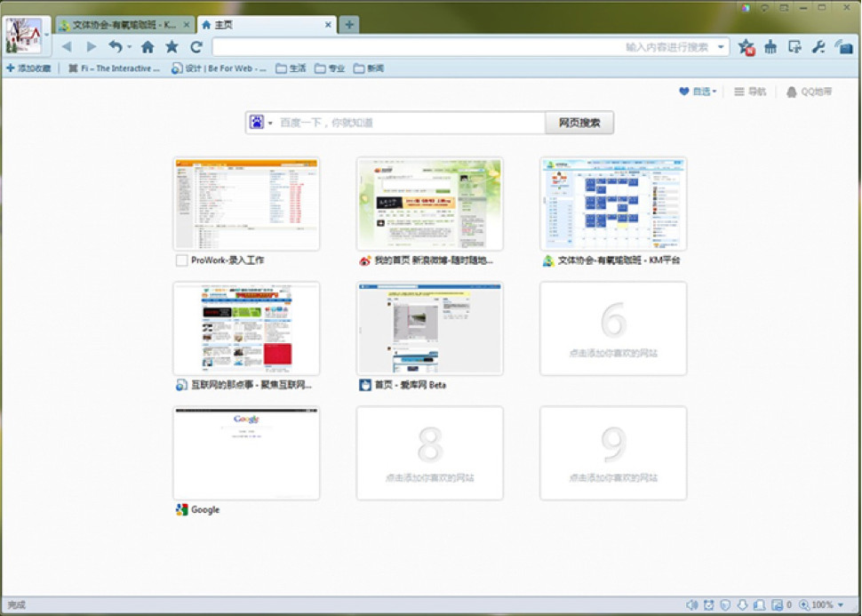The image size is (862, 616).
Task: Open the wrench tools icon
Action: [x=818, y=47]
